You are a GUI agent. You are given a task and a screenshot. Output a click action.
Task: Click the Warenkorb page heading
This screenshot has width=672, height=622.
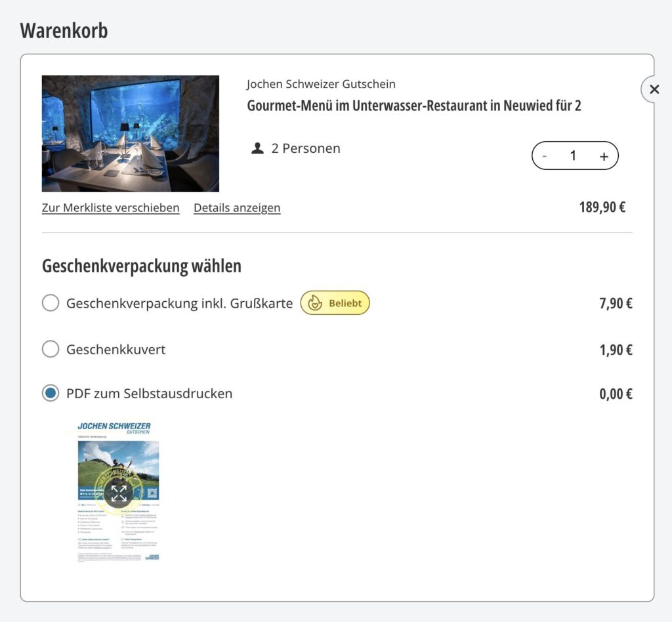(x=64, y=30)
